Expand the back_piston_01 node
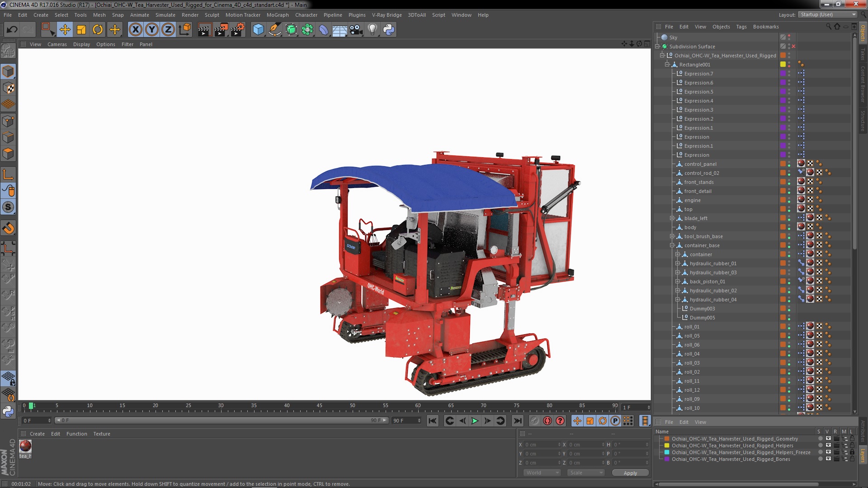Image resolution: width=868 pixels, height=488 pixels. pyautogui.click(x=678, y=282)
